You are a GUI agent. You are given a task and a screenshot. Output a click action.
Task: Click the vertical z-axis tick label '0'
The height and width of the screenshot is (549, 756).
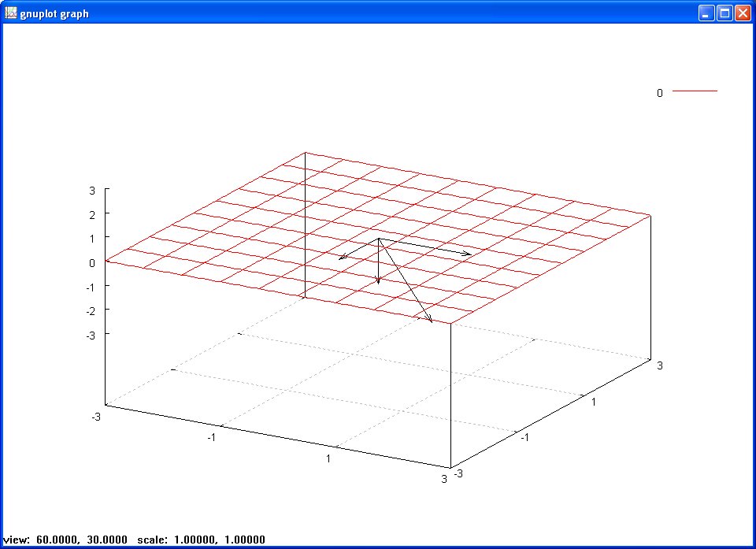coord(92,263)
